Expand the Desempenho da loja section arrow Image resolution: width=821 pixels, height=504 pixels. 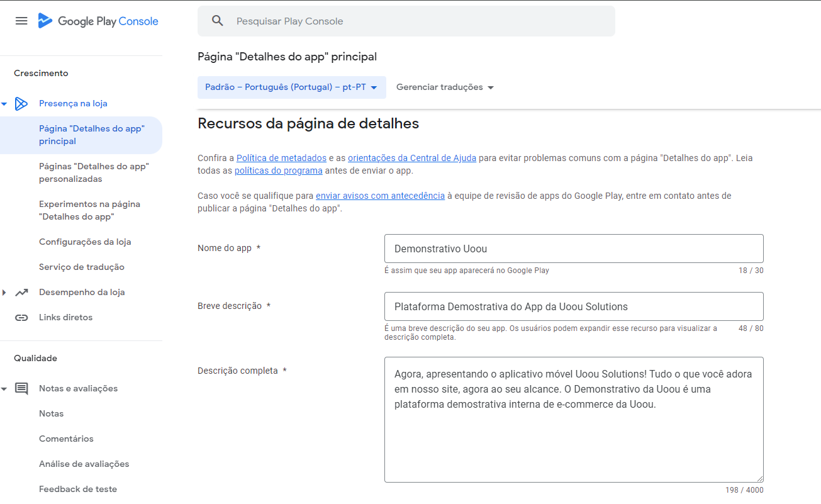(4, 293)
